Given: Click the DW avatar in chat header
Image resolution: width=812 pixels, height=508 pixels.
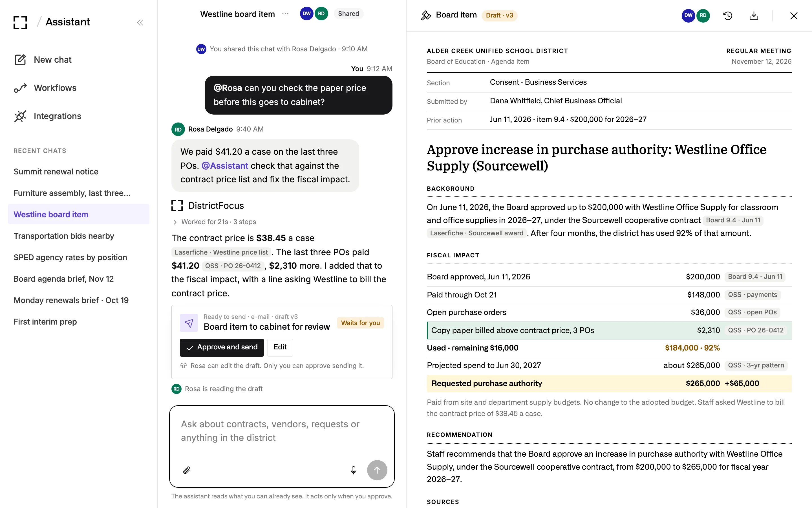Looking at the screenshot, I should (x=306, y=14).
